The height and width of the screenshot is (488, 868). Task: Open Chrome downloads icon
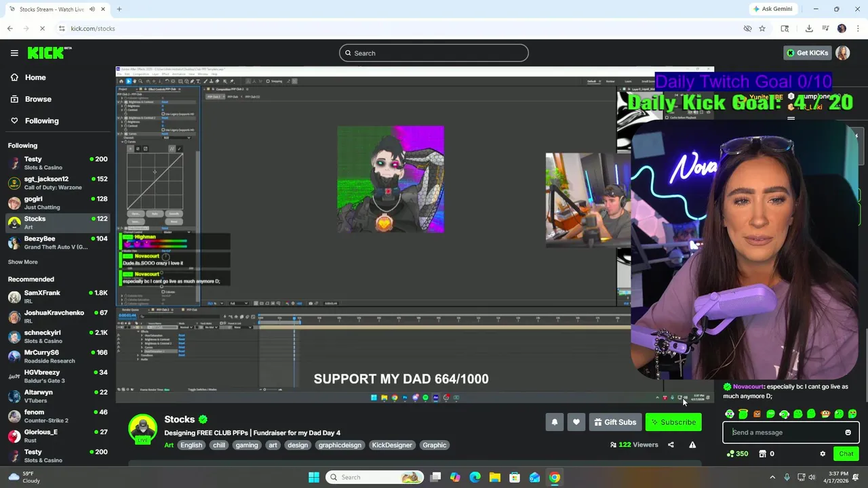[x=809, y=28]
